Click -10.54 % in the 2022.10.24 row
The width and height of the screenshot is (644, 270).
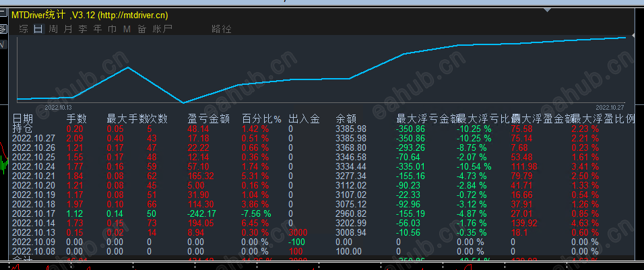[x=474, y=166]
